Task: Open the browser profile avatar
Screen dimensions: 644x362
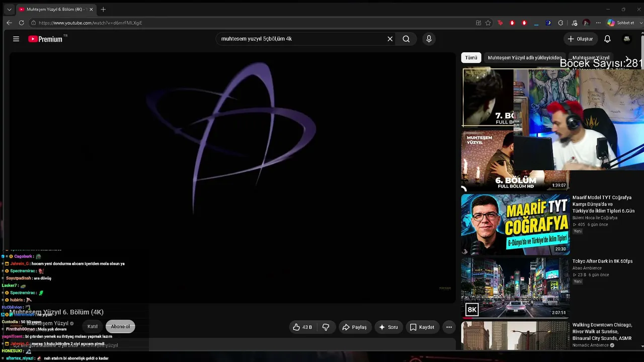Action: [586, 23]
